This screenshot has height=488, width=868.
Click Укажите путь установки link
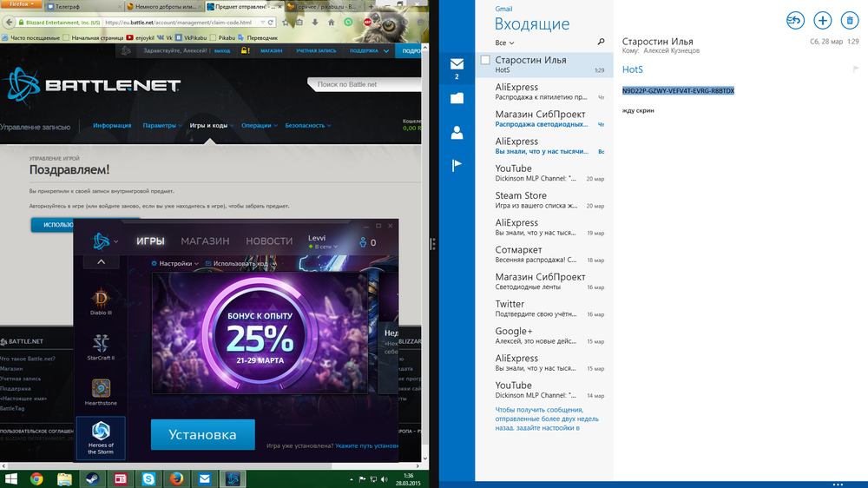coord(366,445)
